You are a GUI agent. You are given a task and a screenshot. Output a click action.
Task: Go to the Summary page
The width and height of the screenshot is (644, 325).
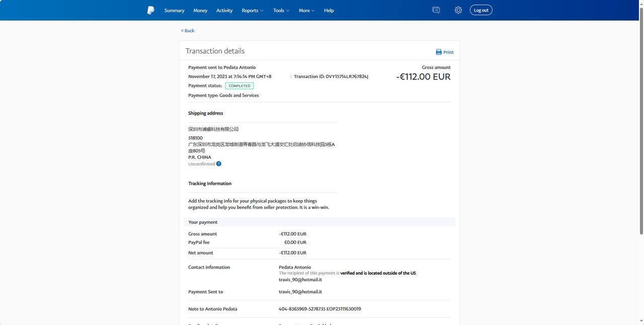[x=174, y=11]
